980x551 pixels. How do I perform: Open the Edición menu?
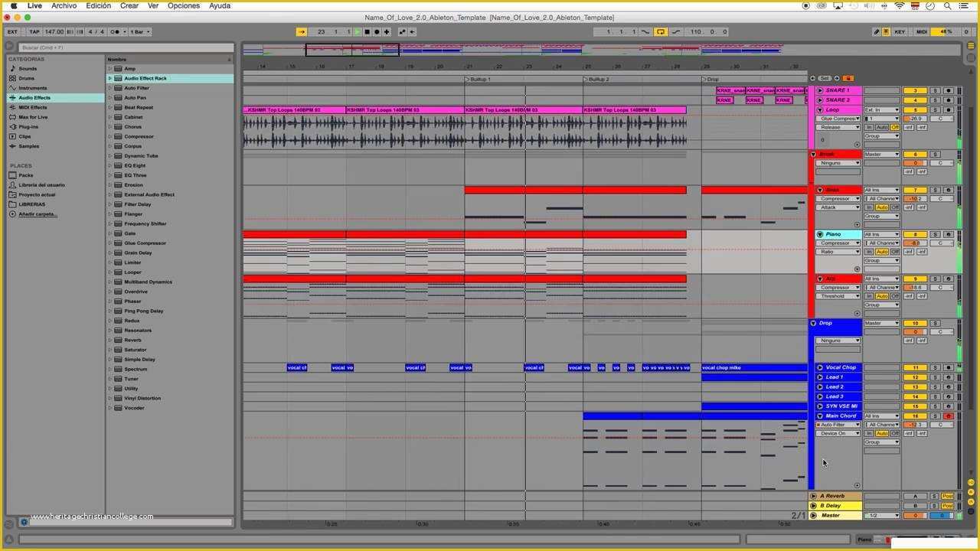pos(98,5)
